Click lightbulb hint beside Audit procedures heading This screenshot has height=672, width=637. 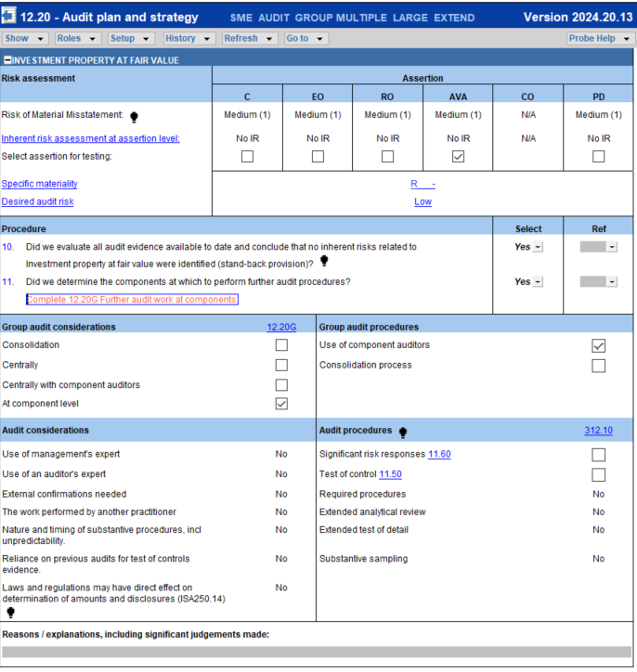pos(403,433)
